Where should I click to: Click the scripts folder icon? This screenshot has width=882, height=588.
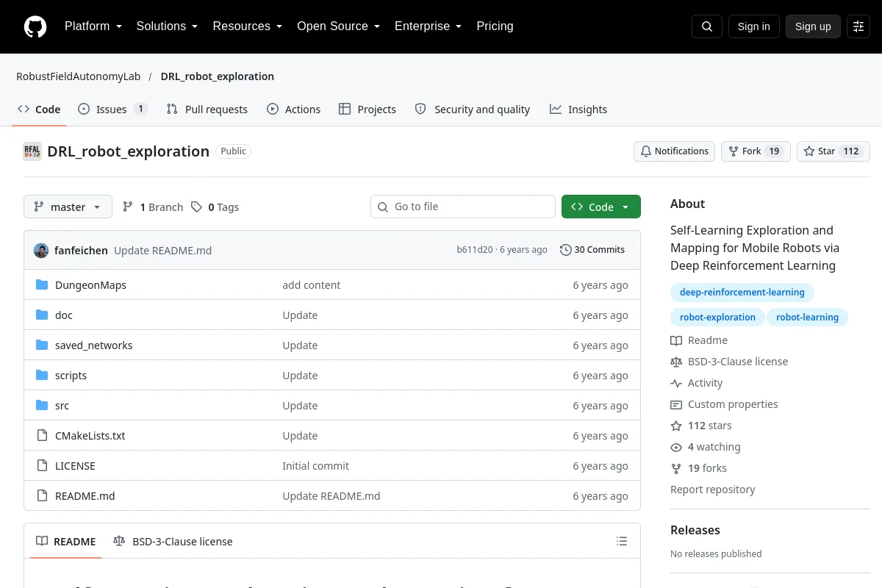click(42, 376)
